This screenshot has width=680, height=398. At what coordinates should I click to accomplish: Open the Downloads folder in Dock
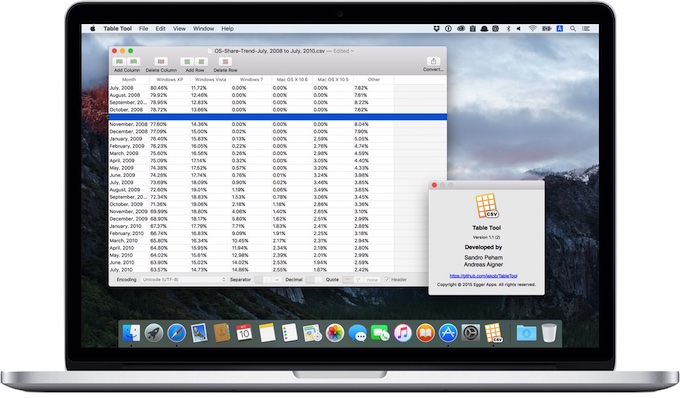[526, 333]
